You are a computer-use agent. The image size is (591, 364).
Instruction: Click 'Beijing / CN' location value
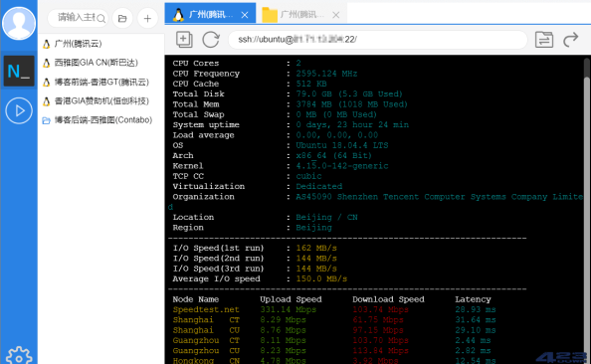click(x=326, y=217)
